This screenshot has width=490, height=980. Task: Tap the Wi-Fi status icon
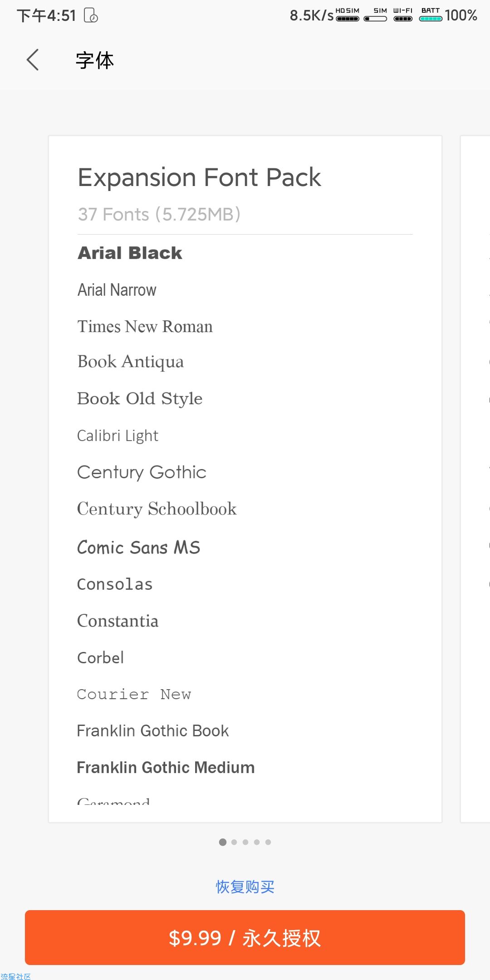[x=403, y=15]
